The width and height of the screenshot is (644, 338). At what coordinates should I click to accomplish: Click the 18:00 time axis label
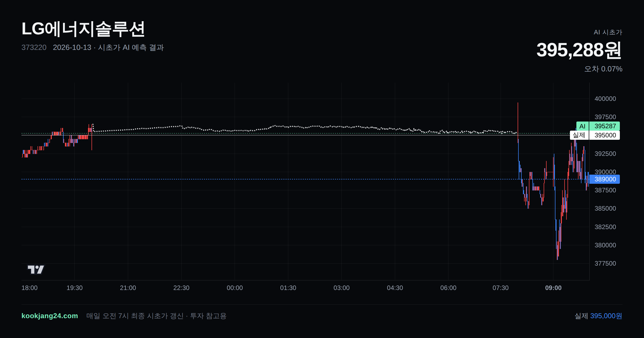point(30,288)
